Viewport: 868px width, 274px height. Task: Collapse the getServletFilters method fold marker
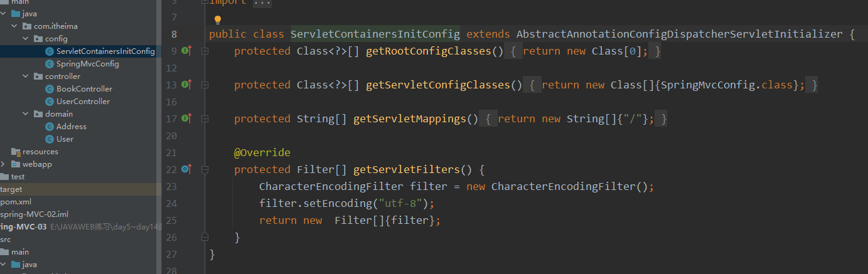pos(205,169)
